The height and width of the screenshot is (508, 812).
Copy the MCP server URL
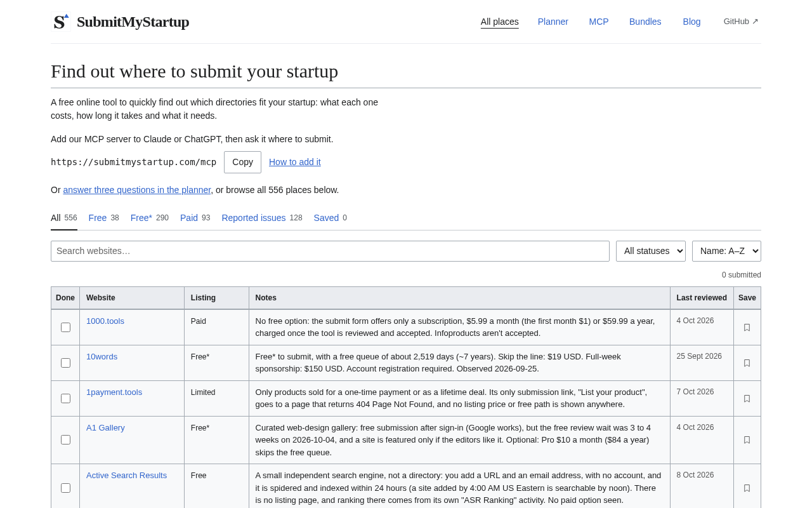coord(242,162)
